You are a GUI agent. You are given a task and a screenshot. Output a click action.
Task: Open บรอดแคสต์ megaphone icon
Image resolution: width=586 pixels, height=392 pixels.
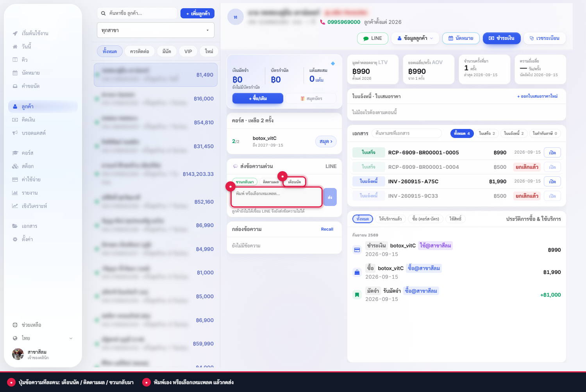tap(15, 133)
